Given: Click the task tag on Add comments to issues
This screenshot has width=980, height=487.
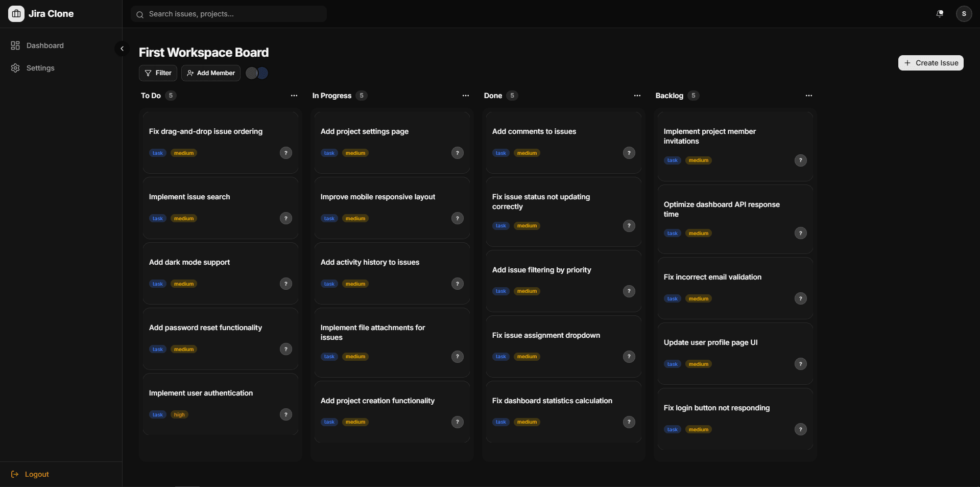Looking at the screenshot, I should (501, 153).
